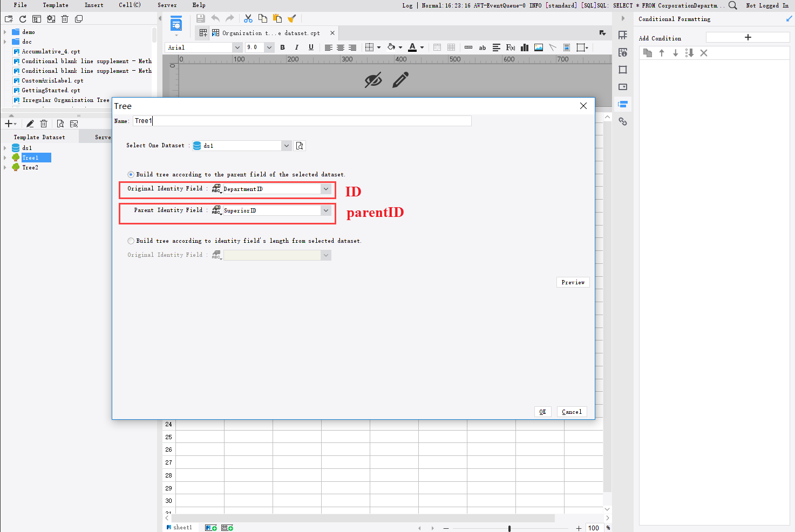Click the Preview button in the Tree dialog
The height and width of the screenshot is (532, 795).
[573, 282]
